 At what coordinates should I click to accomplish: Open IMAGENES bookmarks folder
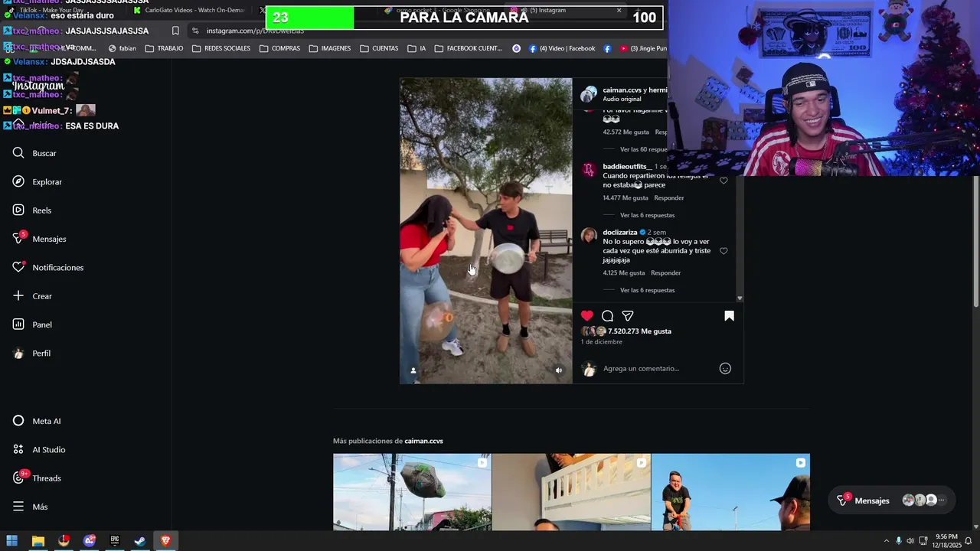click(x=329, y=48)
